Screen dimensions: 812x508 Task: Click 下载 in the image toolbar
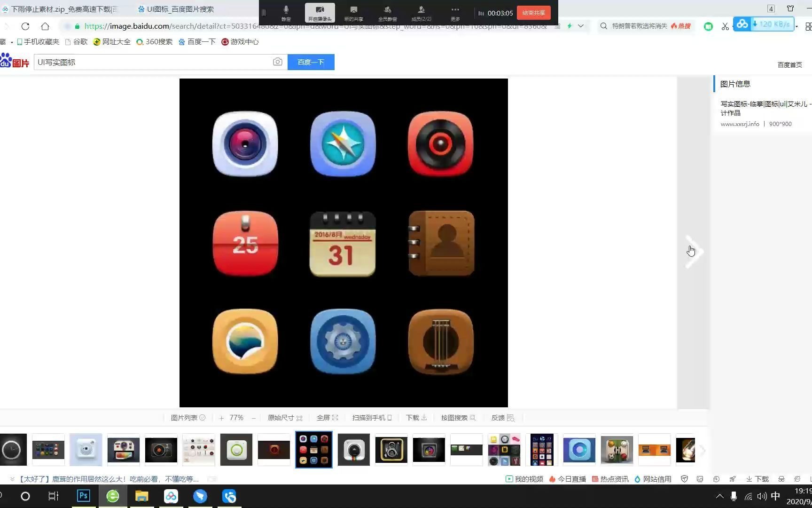click(416, 418)
